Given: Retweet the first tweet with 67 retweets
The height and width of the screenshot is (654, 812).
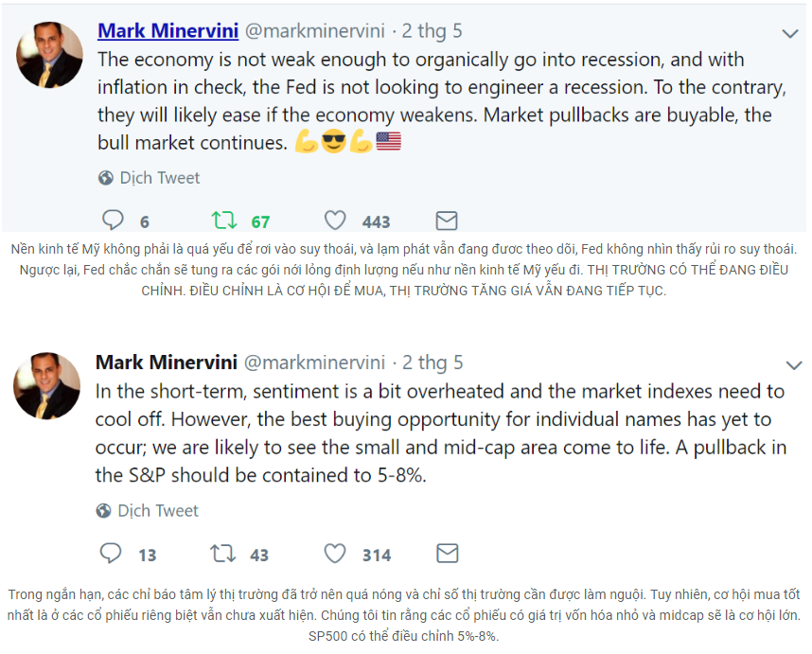Looking at the screenshot, I should click(x=224, y=221).
